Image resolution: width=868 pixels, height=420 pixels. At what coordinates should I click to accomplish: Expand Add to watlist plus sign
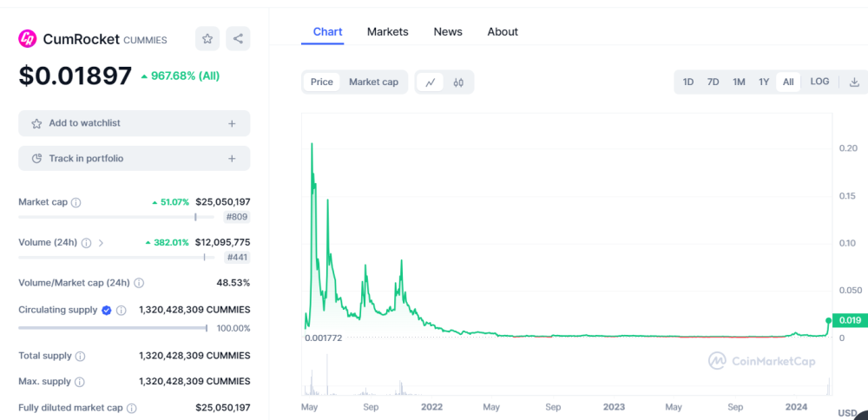point(232,123)
